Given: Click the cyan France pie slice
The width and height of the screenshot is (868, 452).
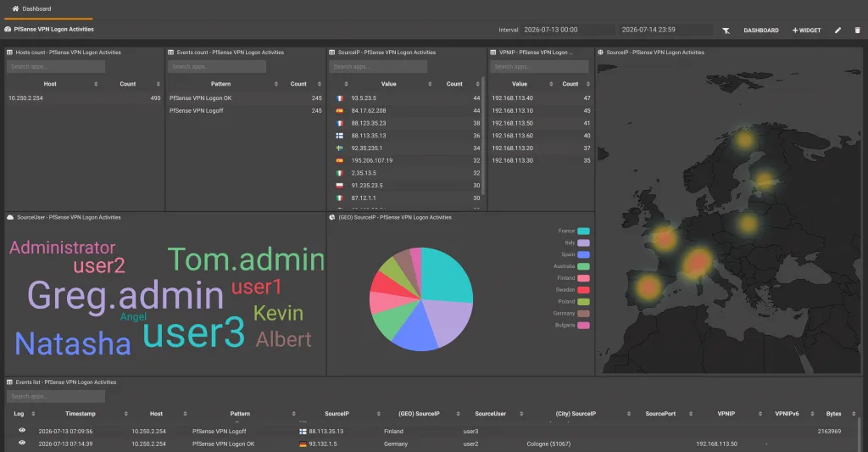Looking at the screenshot, I should (x=446, y=274).
